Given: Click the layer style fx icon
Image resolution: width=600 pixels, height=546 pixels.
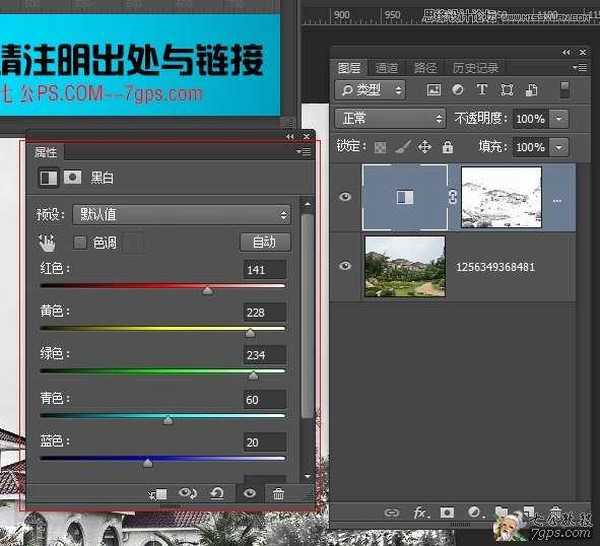Looking at the screenshot, I should (x=420, y=513).
